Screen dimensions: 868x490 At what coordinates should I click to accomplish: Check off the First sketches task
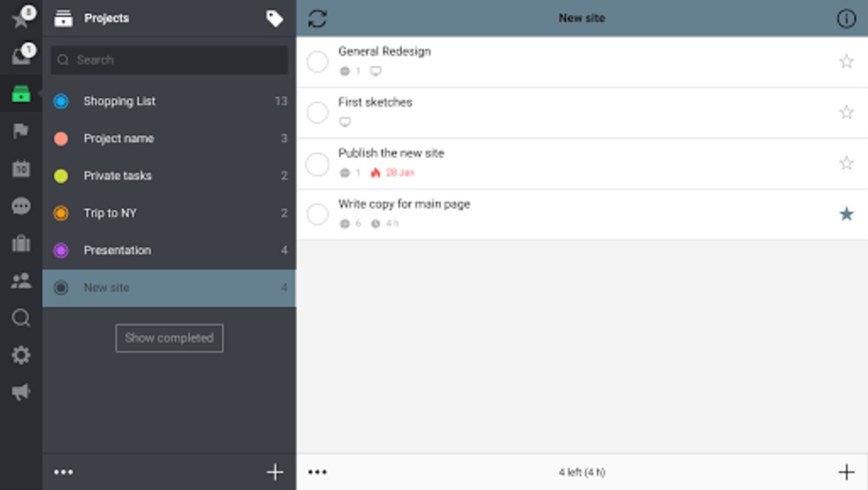(318, 113)
